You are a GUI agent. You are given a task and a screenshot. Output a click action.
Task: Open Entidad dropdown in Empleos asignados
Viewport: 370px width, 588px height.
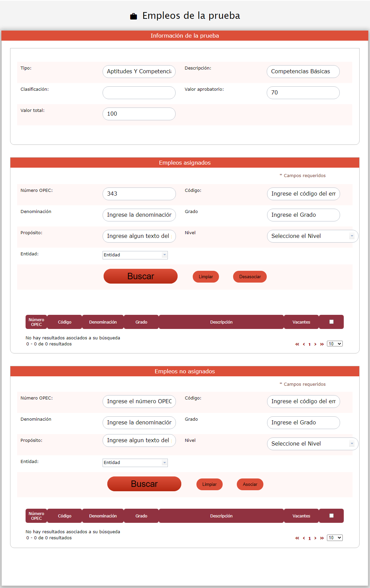[x=135, y=255]
